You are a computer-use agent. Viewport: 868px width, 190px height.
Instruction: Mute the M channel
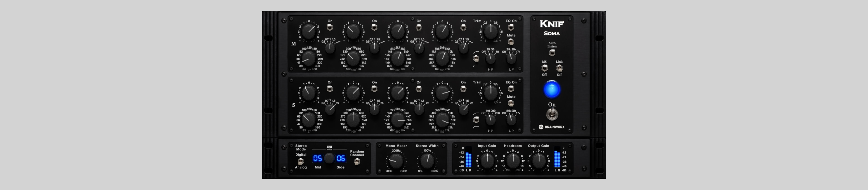click(511, 42)
